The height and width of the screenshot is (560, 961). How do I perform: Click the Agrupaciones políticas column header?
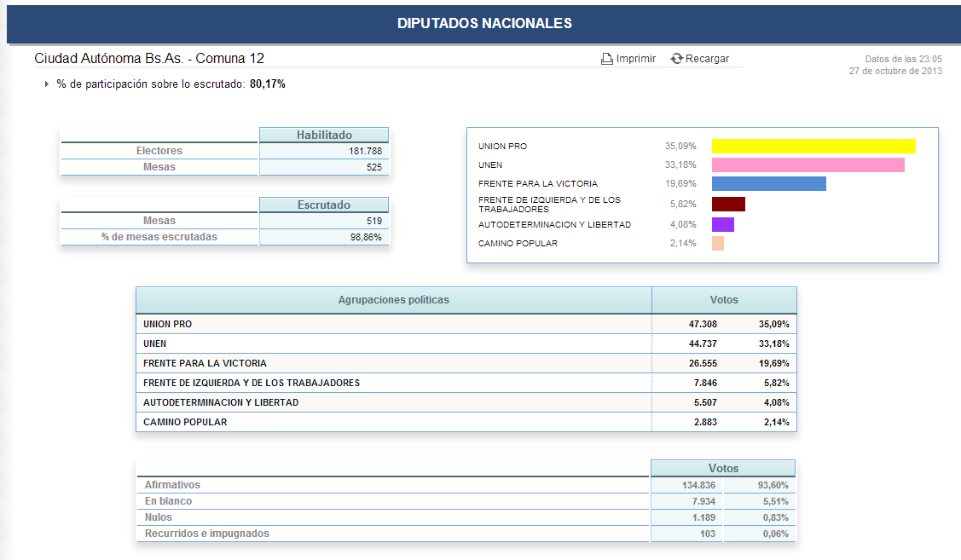(393, 300)
